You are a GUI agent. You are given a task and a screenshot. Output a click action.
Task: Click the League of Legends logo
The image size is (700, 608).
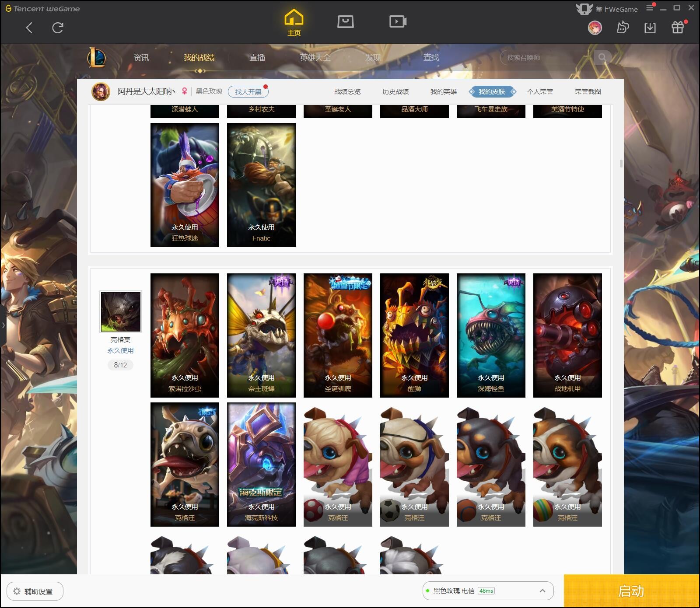click(96, 57)
